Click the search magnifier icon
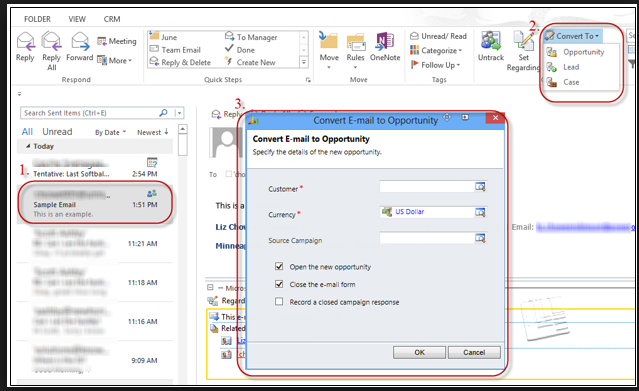This screenshot has width=639, height=391. point(163,113)
